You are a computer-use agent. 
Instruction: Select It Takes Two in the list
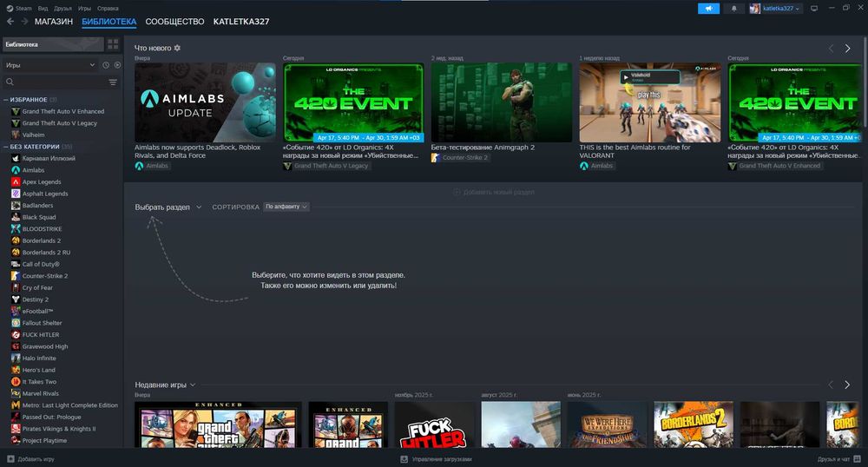click(x=39, y=382)
